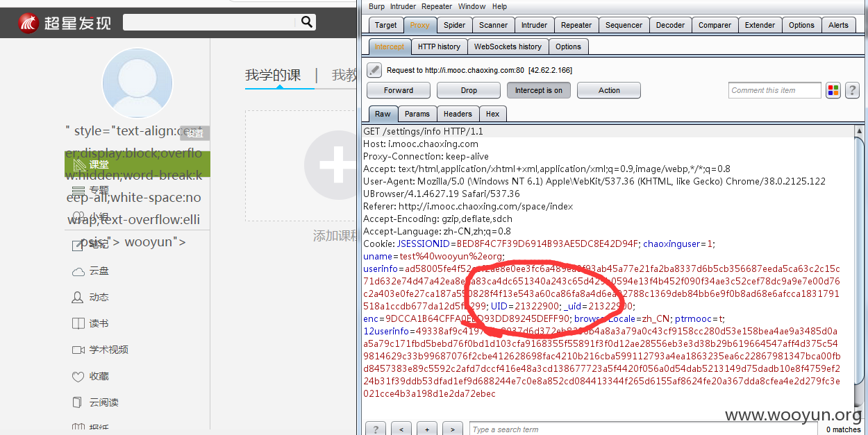Open the 学术视频 video sidebar item
Screen dimensions: 868x435
101,350
